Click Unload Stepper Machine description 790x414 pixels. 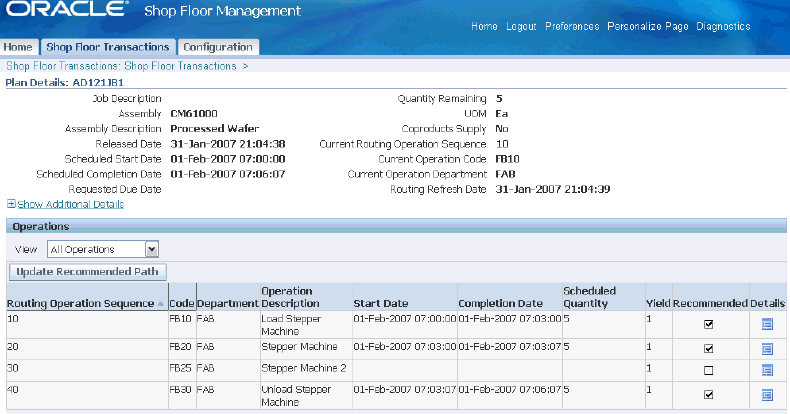(296, 396)
